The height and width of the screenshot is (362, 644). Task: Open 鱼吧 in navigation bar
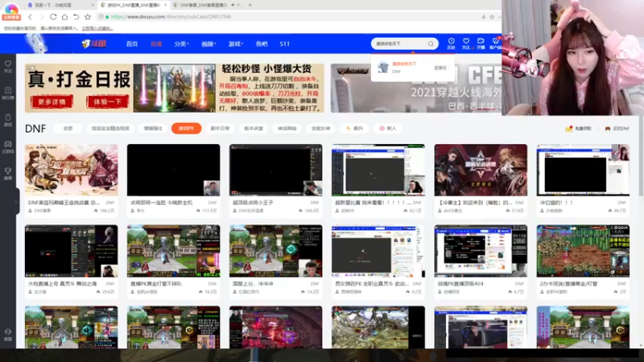point(261,43)
